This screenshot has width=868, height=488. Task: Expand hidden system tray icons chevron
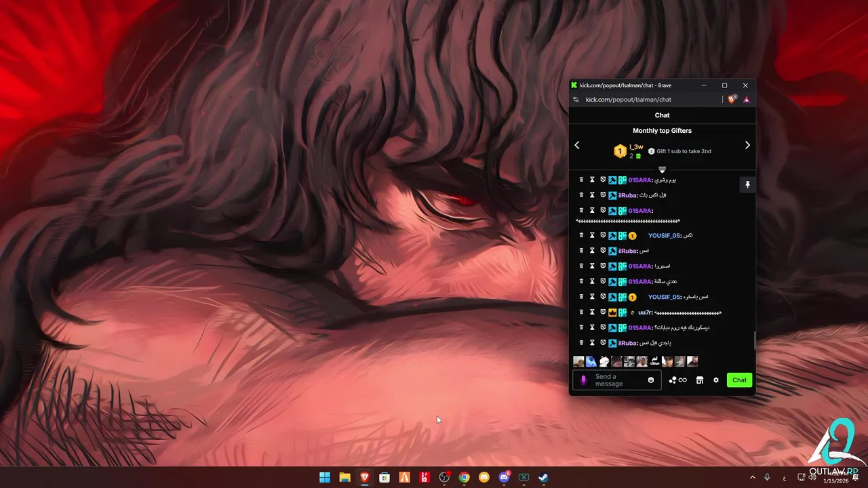coord(752,477)
